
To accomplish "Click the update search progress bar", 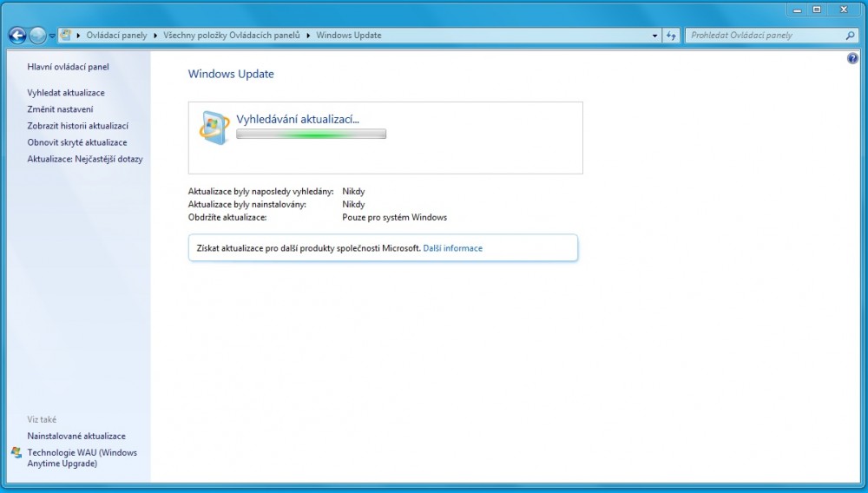I will tap(311, 135).
